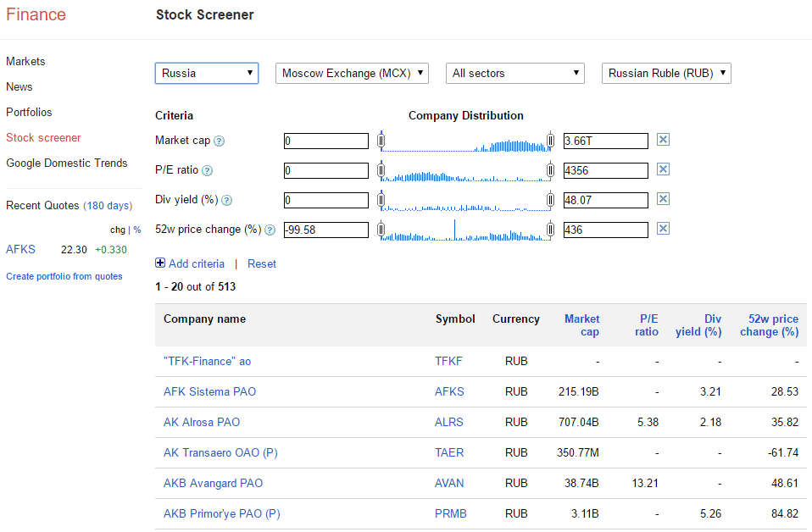Screen dimensions: 812x532
Task: Click the Div yield left slider handle
Action: 381,200
